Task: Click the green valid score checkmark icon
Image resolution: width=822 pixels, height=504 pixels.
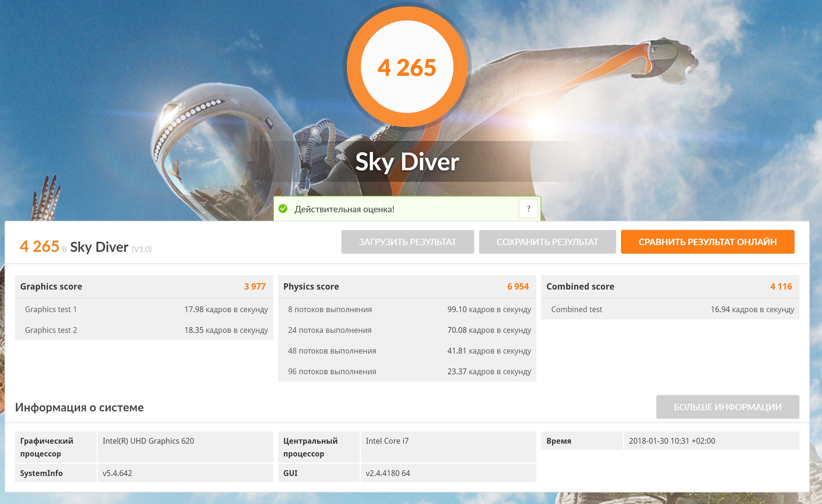Action: point(283,209)
